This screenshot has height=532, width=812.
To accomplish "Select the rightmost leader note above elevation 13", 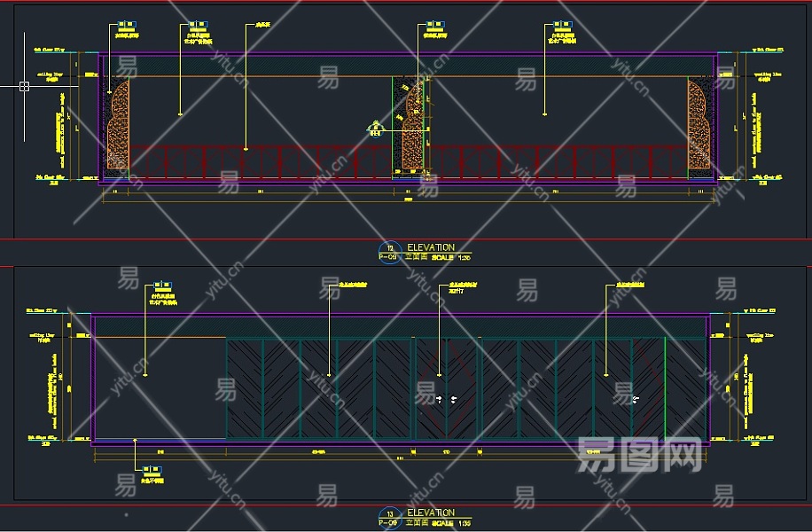I will click(x=629, y=285).
